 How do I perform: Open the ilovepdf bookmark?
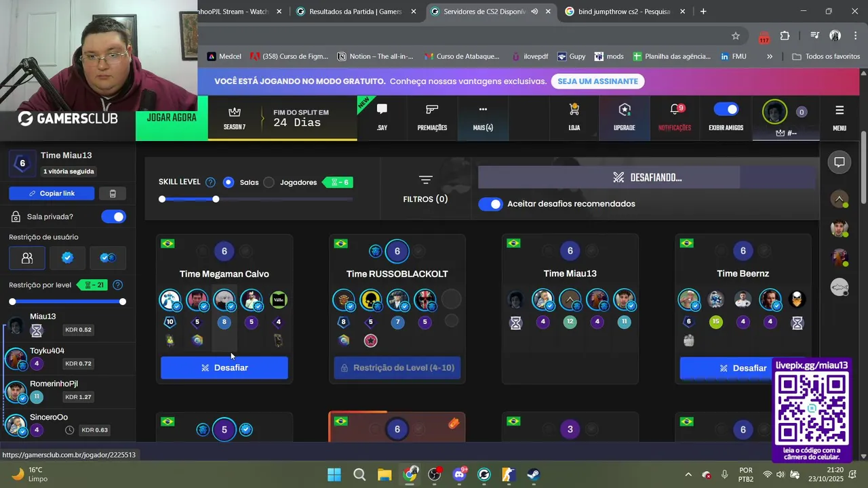pyautogui.click(x=529, y=56)
